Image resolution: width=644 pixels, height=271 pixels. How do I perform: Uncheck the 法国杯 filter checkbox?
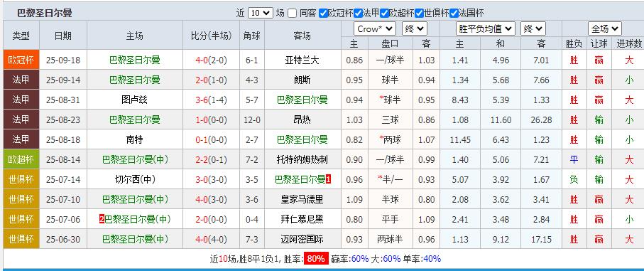[454, 14]
